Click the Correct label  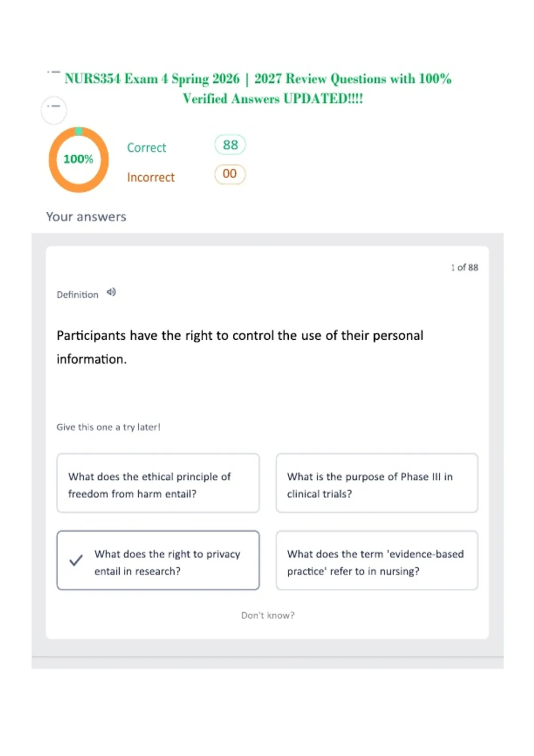pyautogui.click(x=146, y=148)
